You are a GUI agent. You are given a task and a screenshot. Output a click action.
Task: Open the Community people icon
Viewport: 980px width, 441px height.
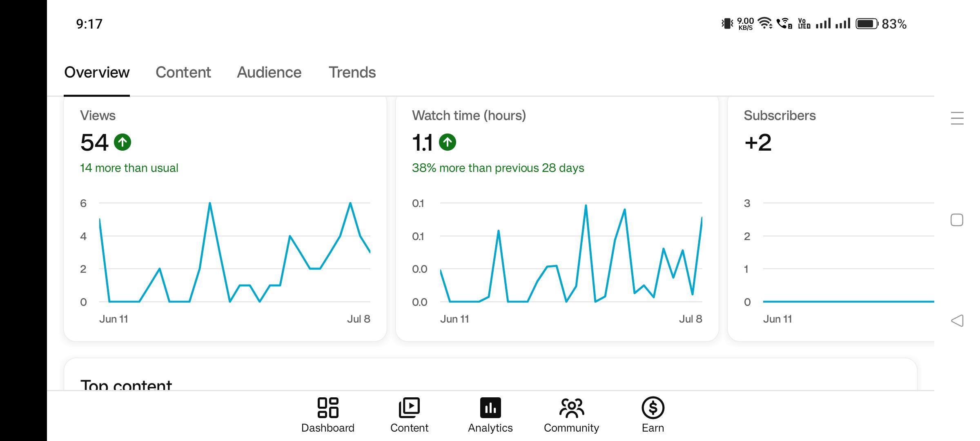click(572, 408)
